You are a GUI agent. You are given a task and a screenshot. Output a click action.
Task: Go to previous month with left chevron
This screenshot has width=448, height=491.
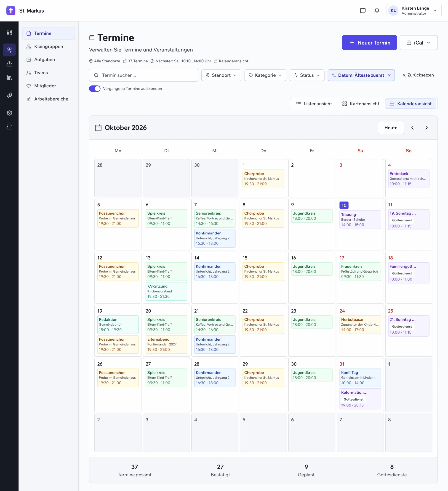(x=412, y=128)
